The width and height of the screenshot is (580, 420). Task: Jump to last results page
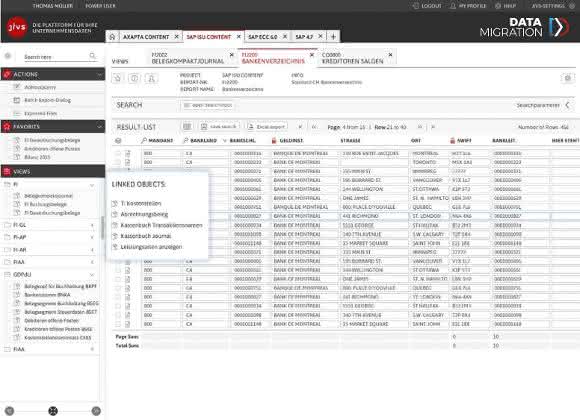tap(433, 127)
